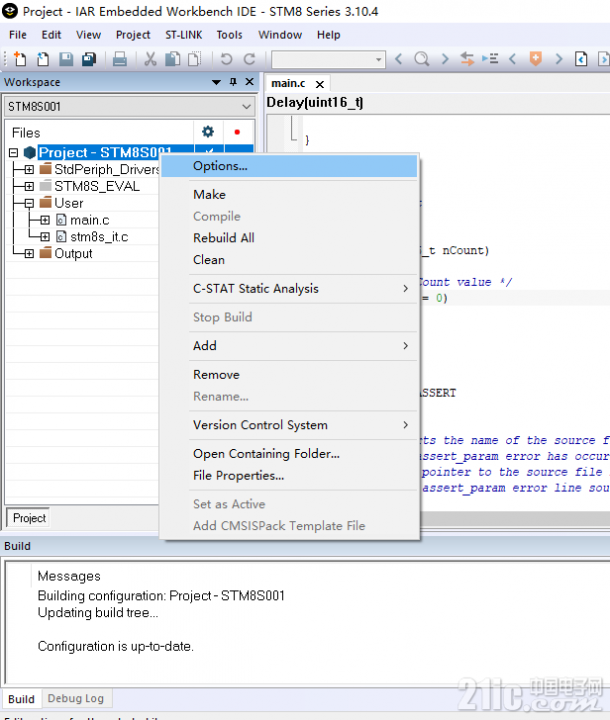
Task: Click the 'Configuration is up-to-date.' build message
Action: click(116, 647)
